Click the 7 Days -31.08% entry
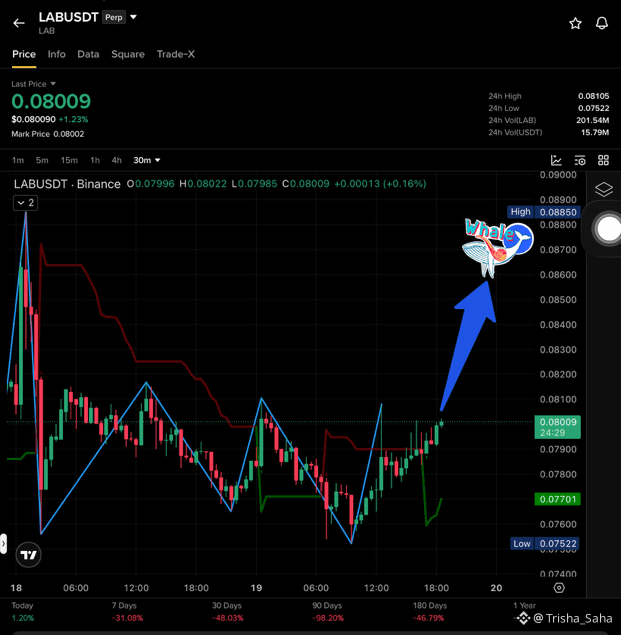Screen dimensions: 621x635 pyautogui.click(x=127, y=612)
